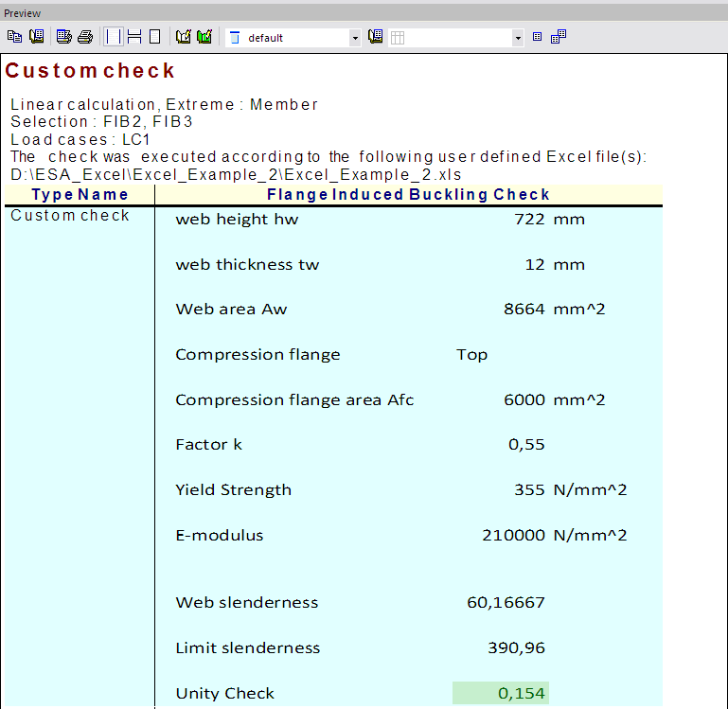Viewport: 728px width, 709px height.
Task: Click the copy to clipboard icon
Action: point(14,37)
